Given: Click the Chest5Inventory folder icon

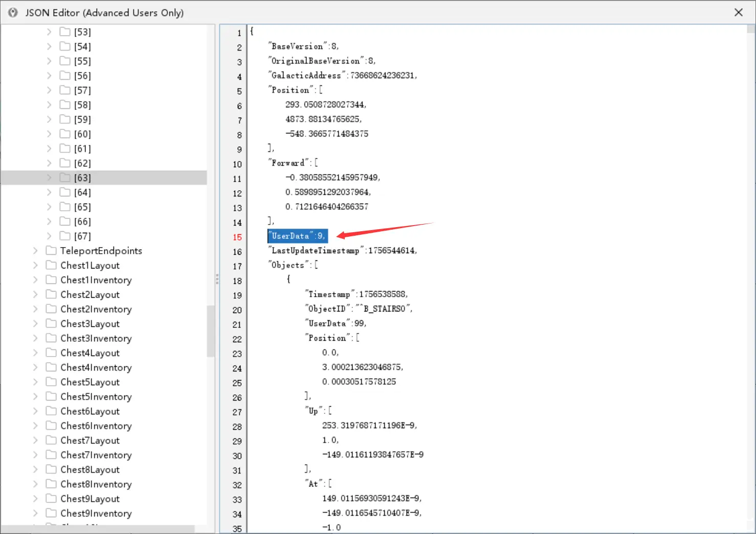Looking at the screenshot, I should click(51, 396).
